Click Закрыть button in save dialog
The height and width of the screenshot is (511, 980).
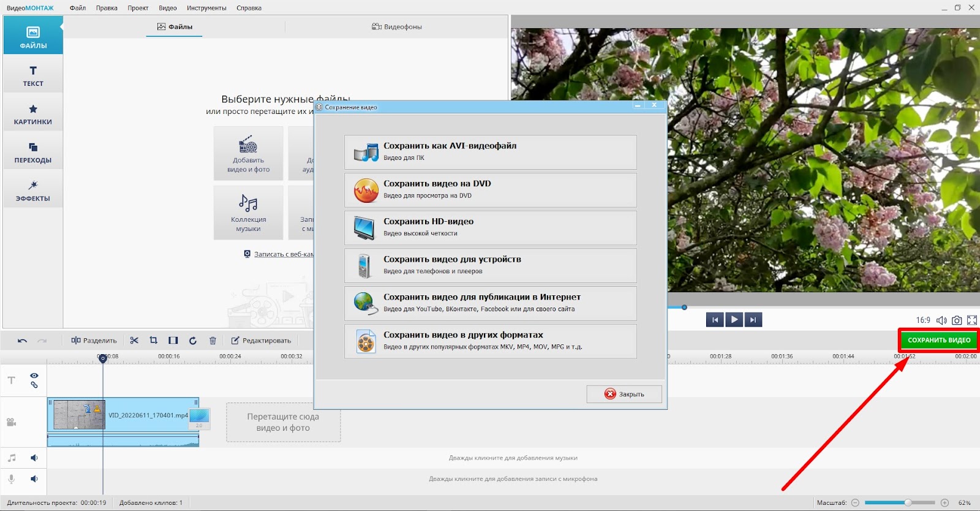(624, 394)
